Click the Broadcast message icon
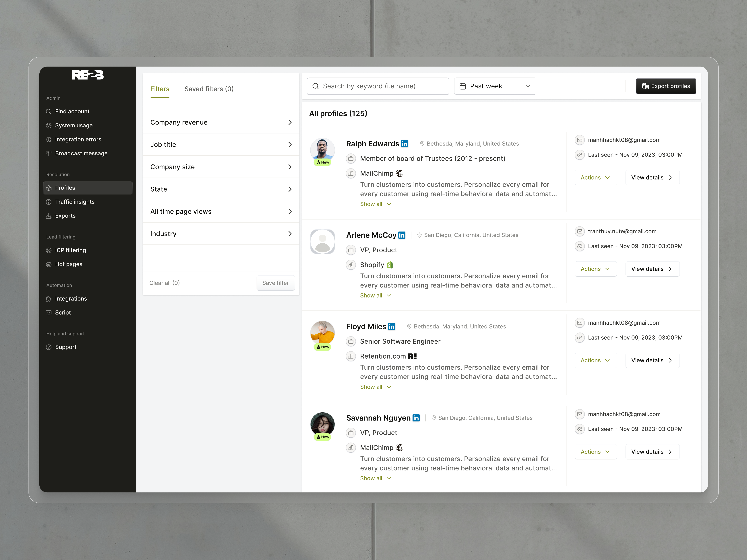 tap(49, 153)
